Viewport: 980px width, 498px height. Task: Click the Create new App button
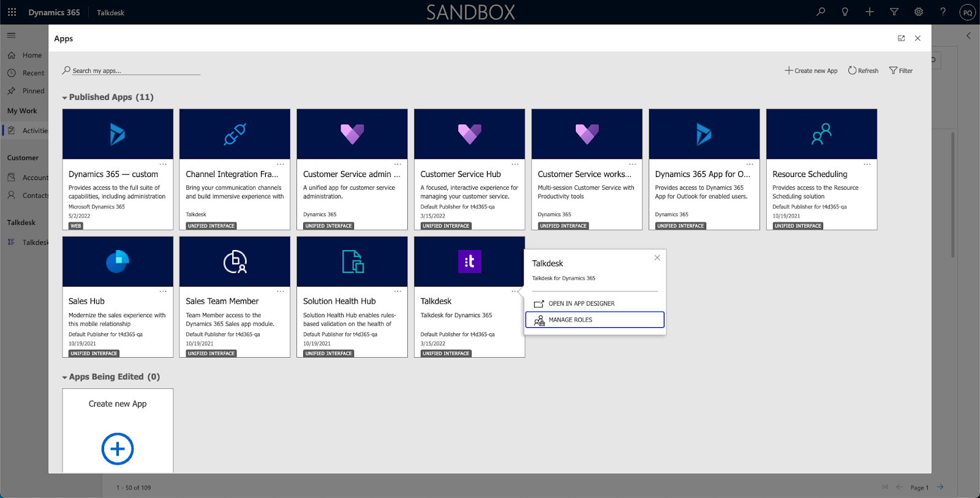[812, 70]
